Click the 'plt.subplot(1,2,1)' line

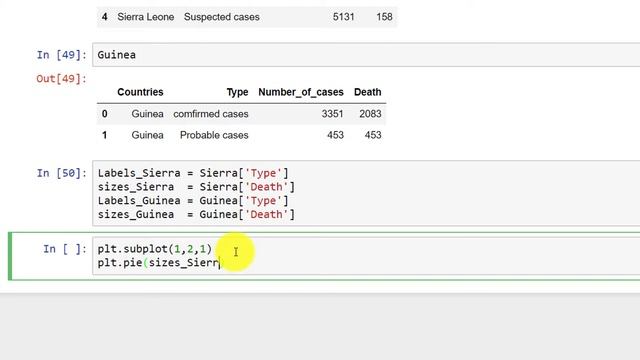click(155, 249)
